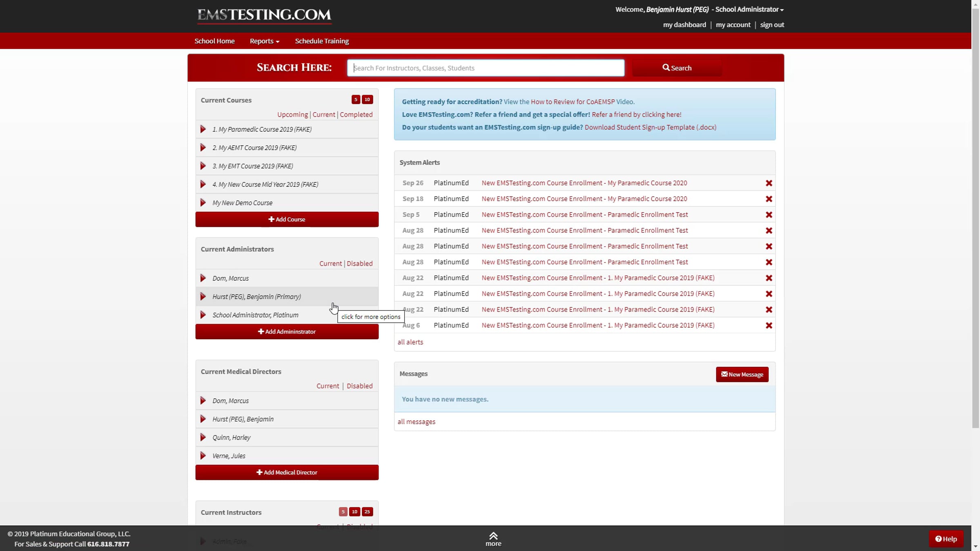Filter courses by Current
The width and height of the screenshot is (980, 551).
324,115
